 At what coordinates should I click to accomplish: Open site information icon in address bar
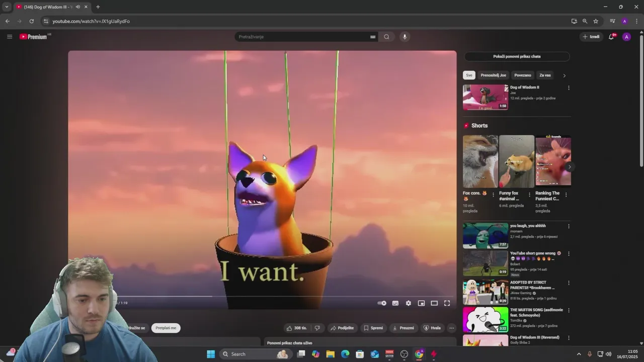point(46,21)
